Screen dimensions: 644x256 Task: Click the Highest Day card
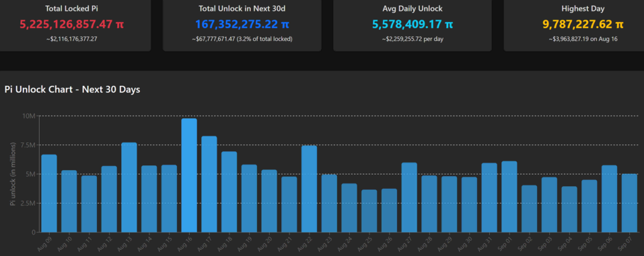[x=574, y=25]
